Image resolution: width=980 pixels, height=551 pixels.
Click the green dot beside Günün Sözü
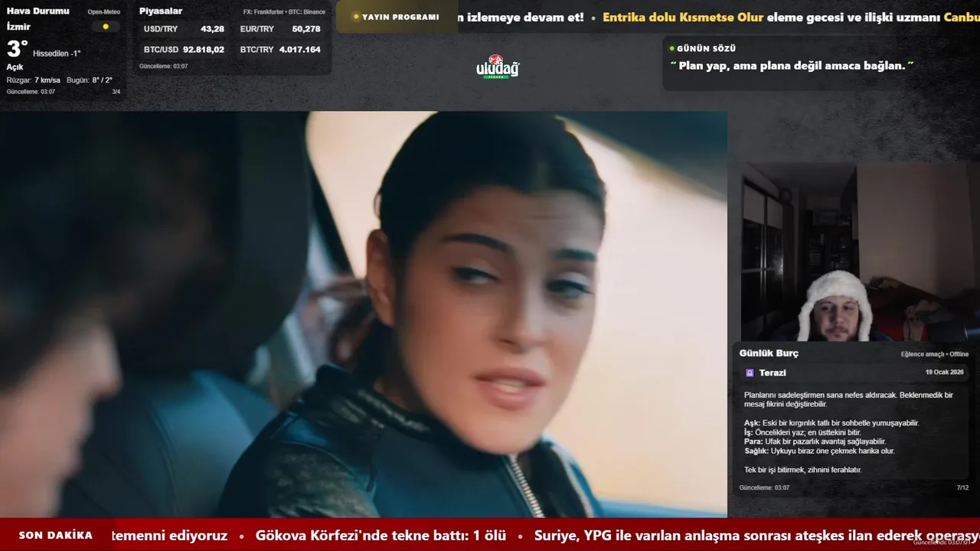click(672, 48)
